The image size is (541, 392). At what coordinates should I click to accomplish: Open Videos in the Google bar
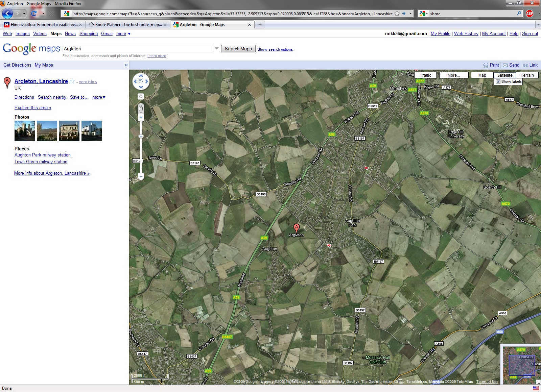[x=40, y=34]
